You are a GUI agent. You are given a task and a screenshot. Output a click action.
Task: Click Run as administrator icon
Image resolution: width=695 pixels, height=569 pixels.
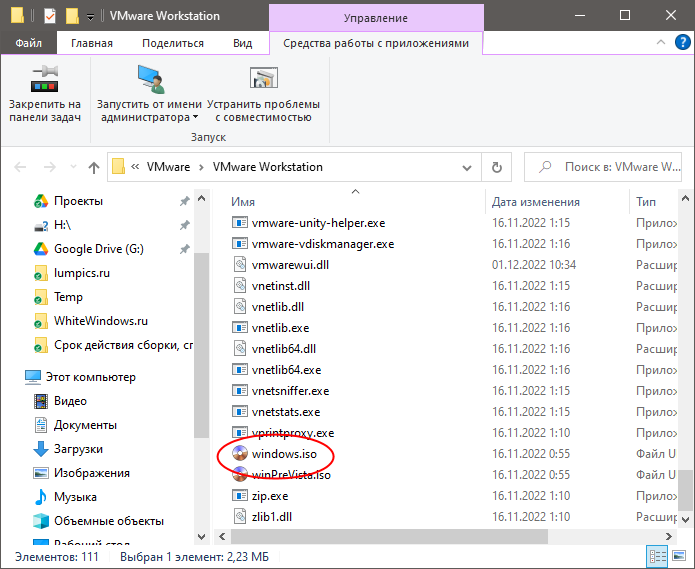(151, 79)
